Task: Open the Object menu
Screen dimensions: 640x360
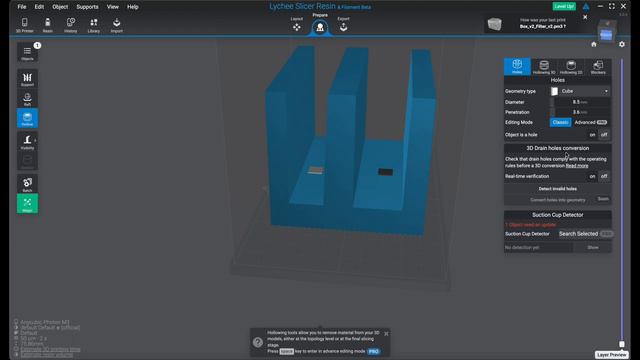Action: 60,7
